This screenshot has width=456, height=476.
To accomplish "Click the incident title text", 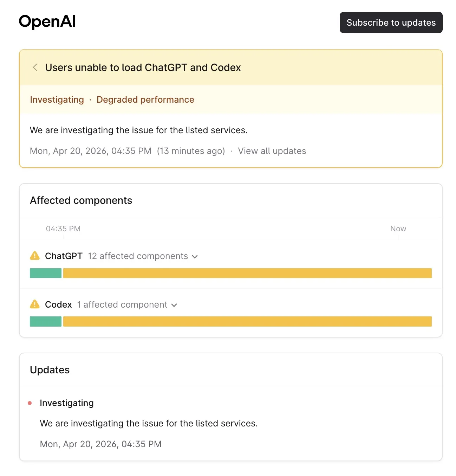I will tap(143, 67).
